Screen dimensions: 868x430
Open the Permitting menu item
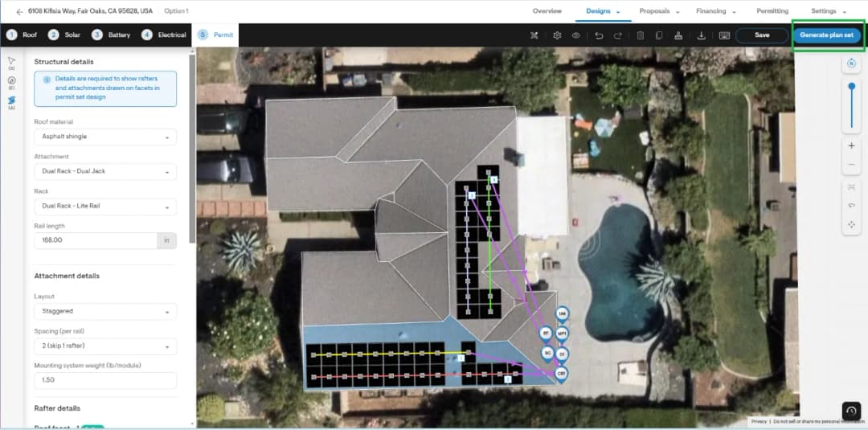772,11
